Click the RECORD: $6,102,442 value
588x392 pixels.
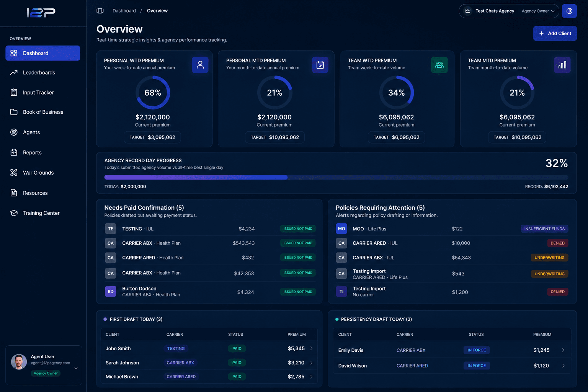tap(547, 187)
